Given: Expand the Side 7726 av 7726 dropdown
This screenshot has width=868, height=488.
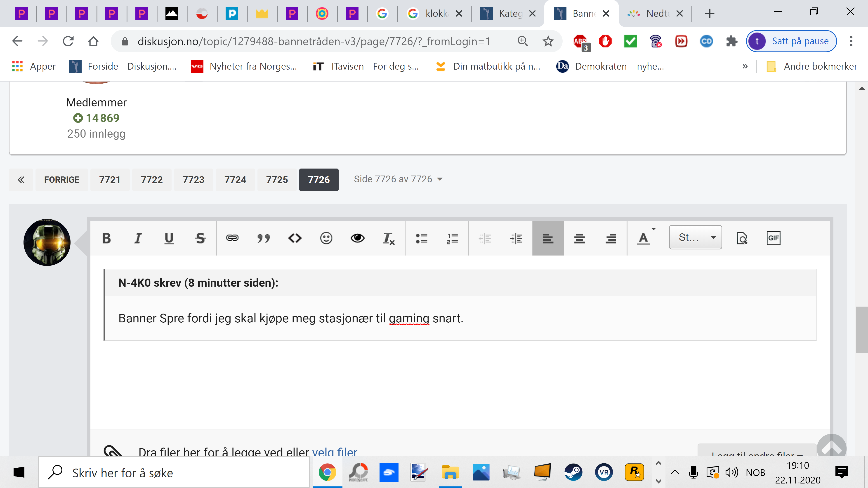Looking at the screenshot, I should click(x=398, y=179).
